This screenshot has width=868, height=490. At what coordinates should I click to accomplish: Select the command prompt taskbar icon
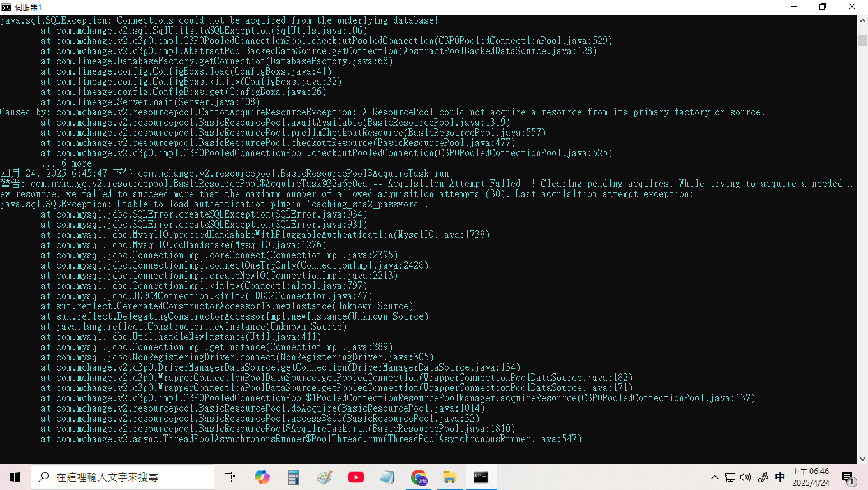tap(481, 477)
